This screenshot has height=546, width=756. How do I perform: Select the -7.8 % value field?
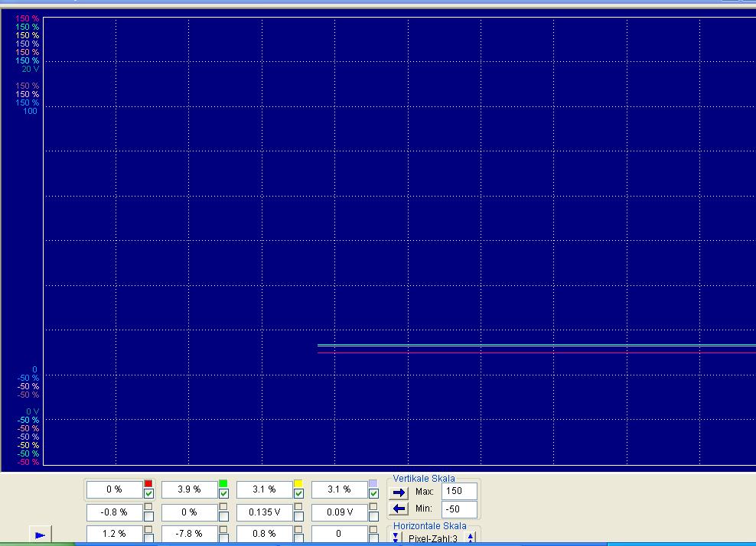tap(189, 534)
